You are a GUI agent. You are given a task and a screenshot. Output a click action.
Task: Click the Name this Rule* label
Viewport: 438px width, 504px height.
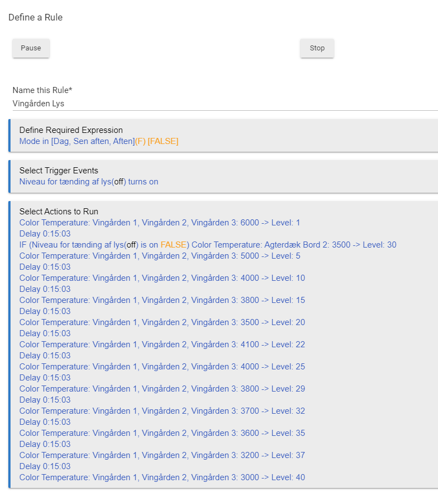pos(42,90)
